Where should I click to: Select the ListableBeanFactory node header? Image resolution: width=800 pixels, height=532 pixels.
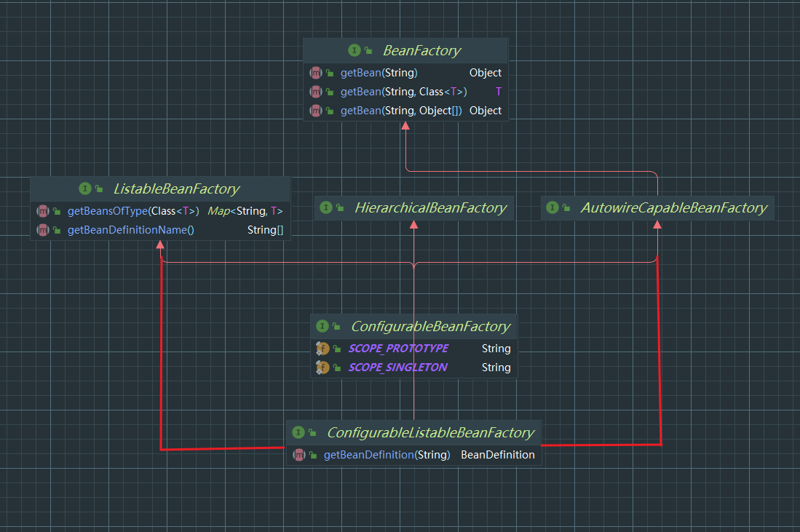pos(175,189)
